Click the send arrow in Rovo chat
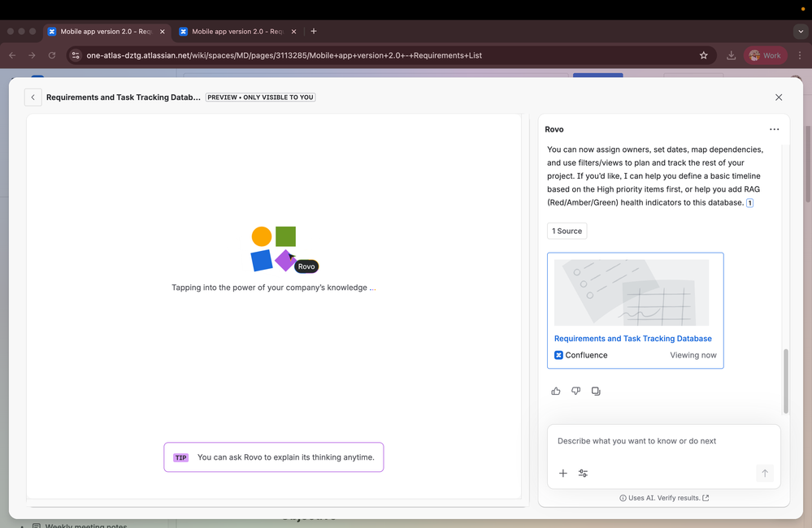 pyautogui.click(x=765, y=473)
